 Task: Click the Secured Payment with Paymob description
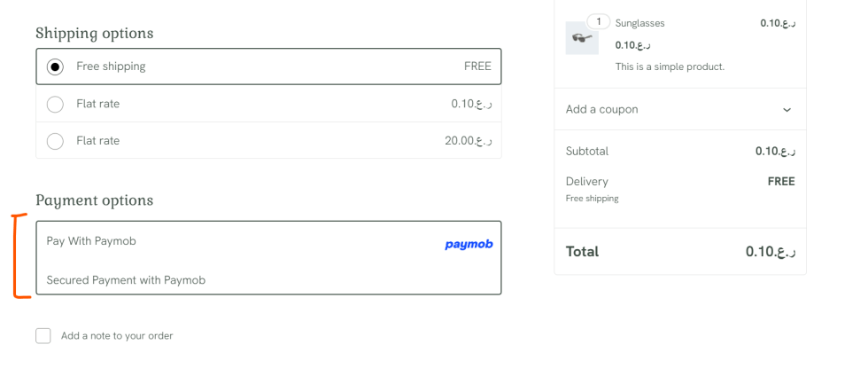pos(126,280)
